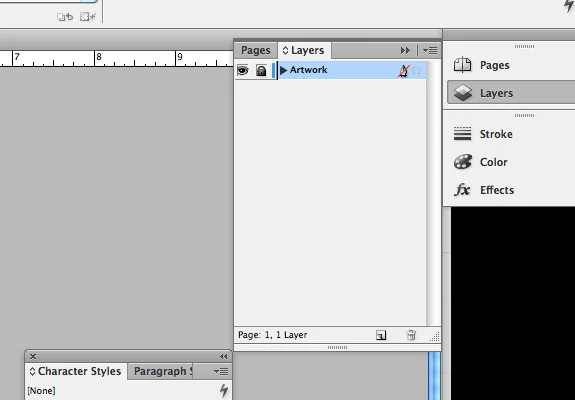Open Pages panel from the dock
This screenshot has height=400, width=575.
tap(509, 65)
